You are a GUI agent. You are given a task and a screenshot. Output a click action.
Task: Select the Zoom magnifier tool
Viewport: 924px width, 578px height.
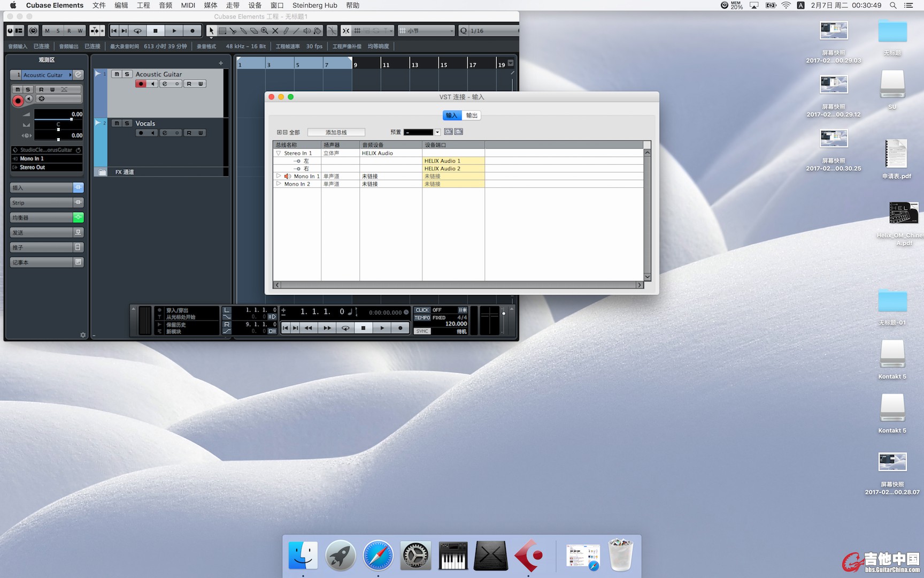tap(265, 31)
